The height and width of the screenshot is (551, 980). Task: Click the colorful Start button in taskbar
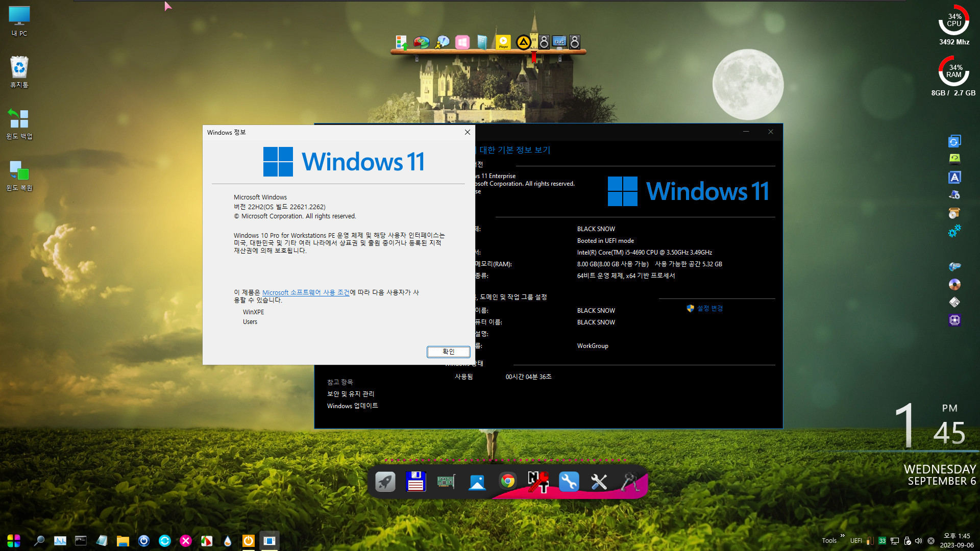pos(14,540)
